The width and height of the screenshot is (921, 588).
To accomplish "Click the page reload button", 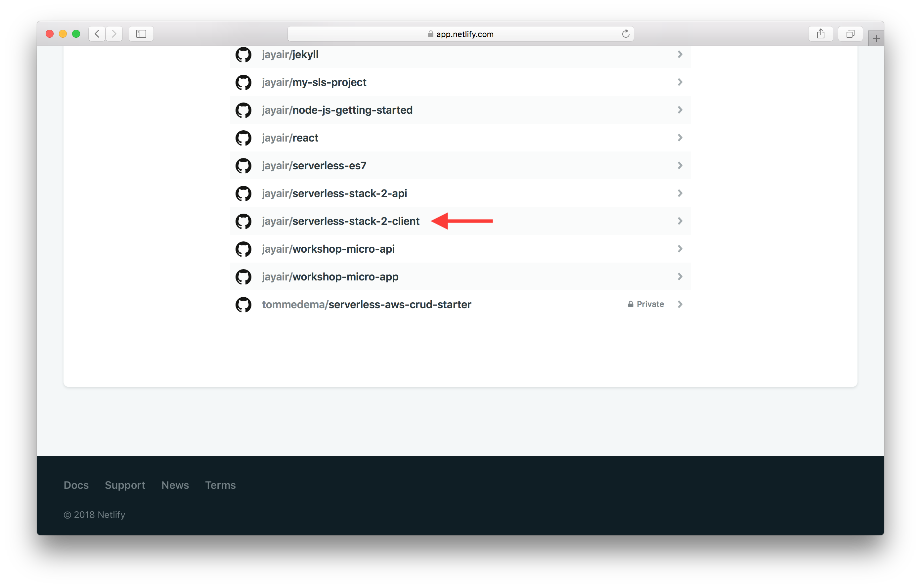I will 625,33.
